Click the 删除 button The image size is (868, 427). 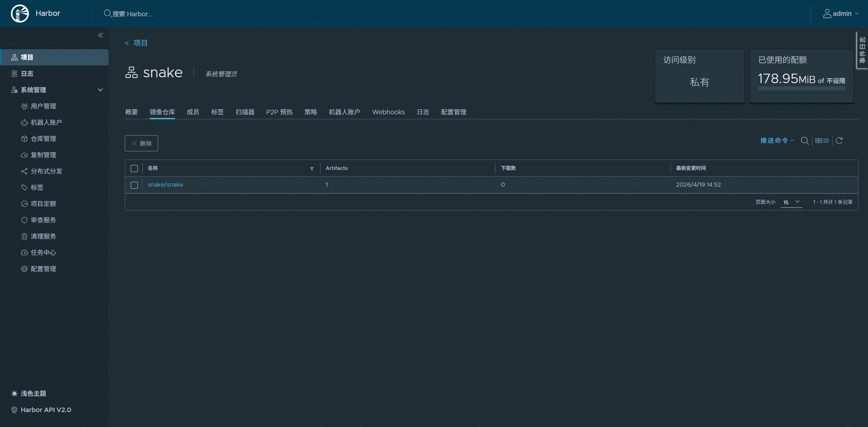pos(142,143)
